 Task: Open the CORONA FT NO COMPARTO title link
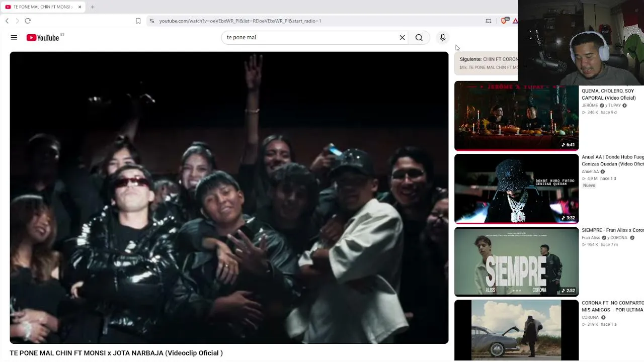pos(613,307)
